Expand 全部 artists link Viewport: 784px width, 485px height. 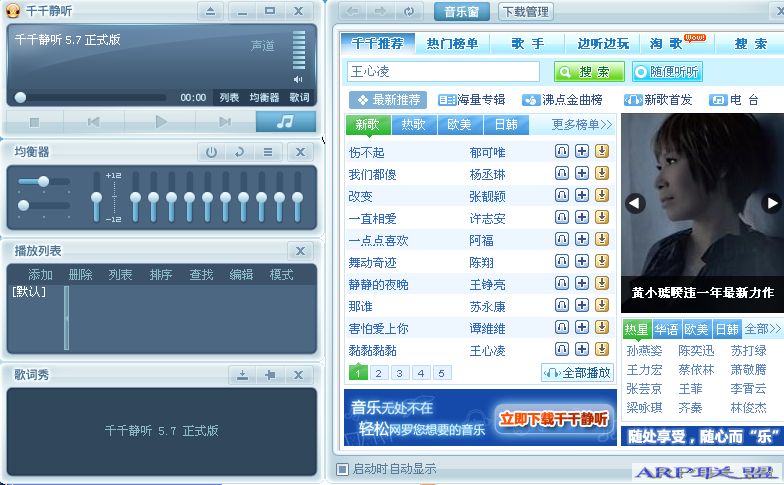coord(762,329)
